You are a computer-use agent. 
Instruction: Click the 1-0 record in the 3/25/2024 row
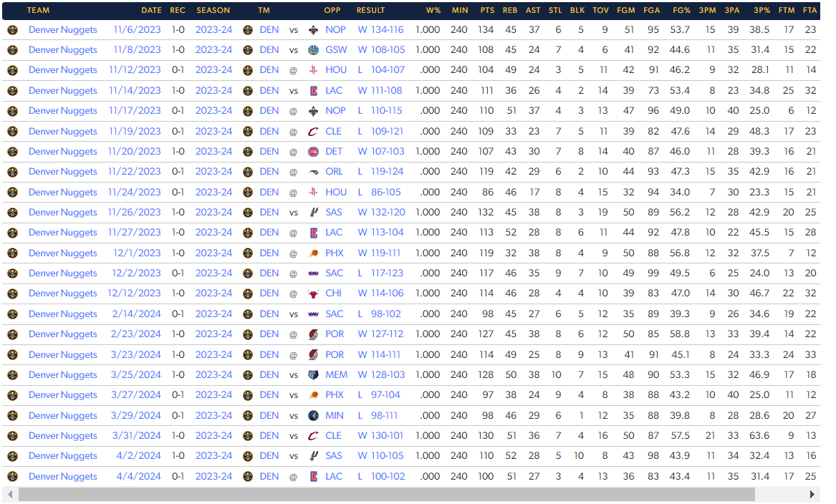(x=178, y=375)
